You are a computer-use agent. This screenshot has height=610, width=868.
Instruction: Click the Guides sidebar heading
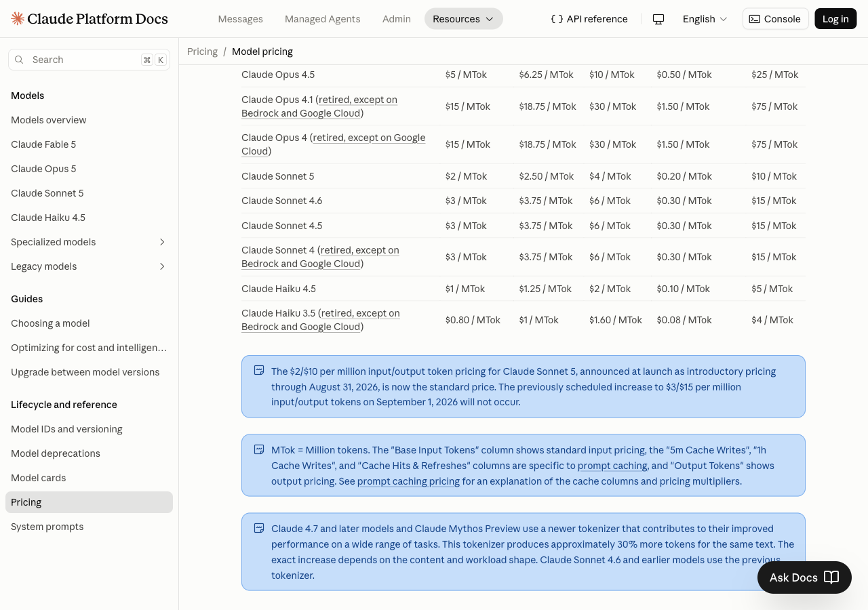(x=27, y=299)
